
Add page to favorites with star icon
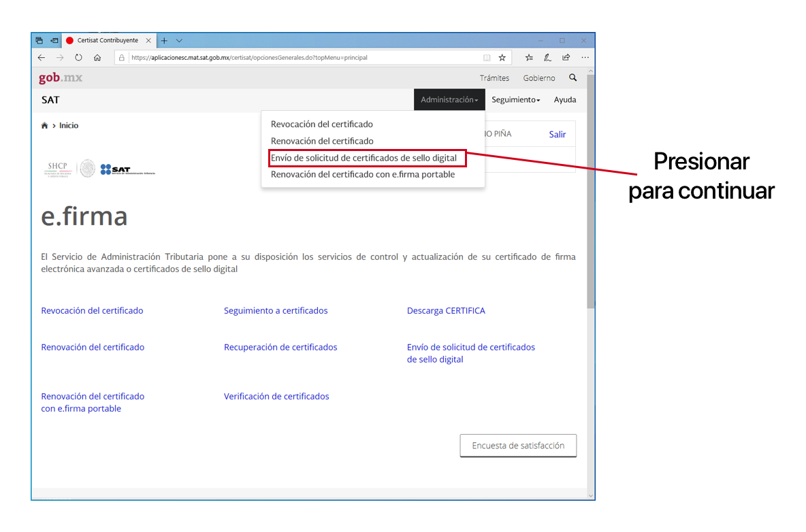[502, 58]
